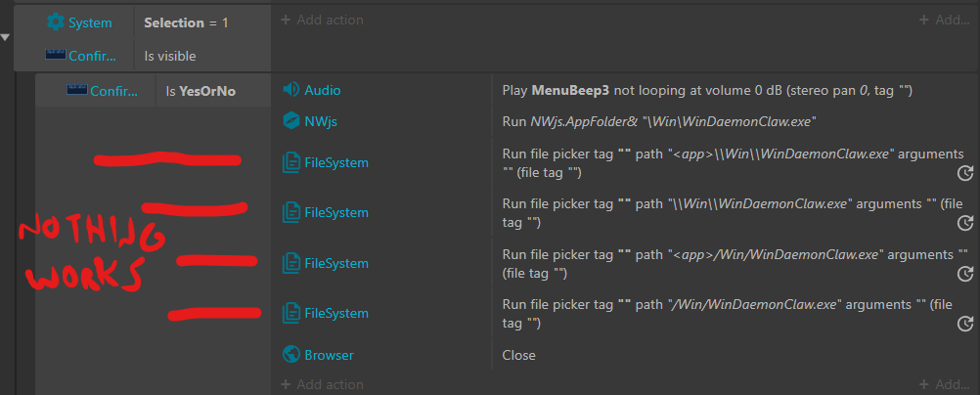
Task: Select the 'Is YesOrNo' condition
Action: pyautogui.click(x=201, y=91)
